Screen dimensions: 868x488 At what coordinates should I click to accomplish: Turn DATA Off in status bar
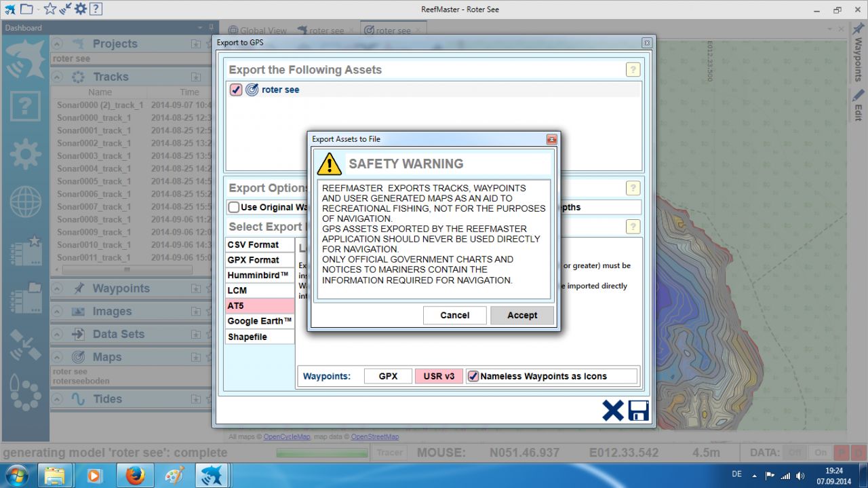795,453
